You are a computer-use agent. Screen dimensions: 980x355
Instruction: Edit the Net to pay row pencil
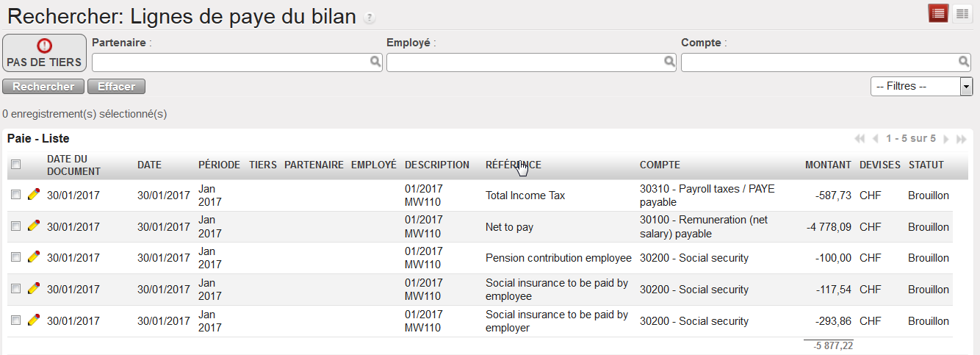pos(33,226)
